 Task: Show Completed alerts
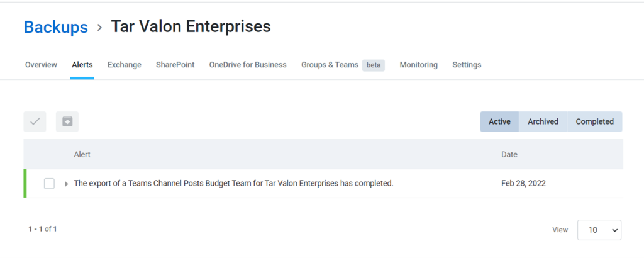pos(595,121)
